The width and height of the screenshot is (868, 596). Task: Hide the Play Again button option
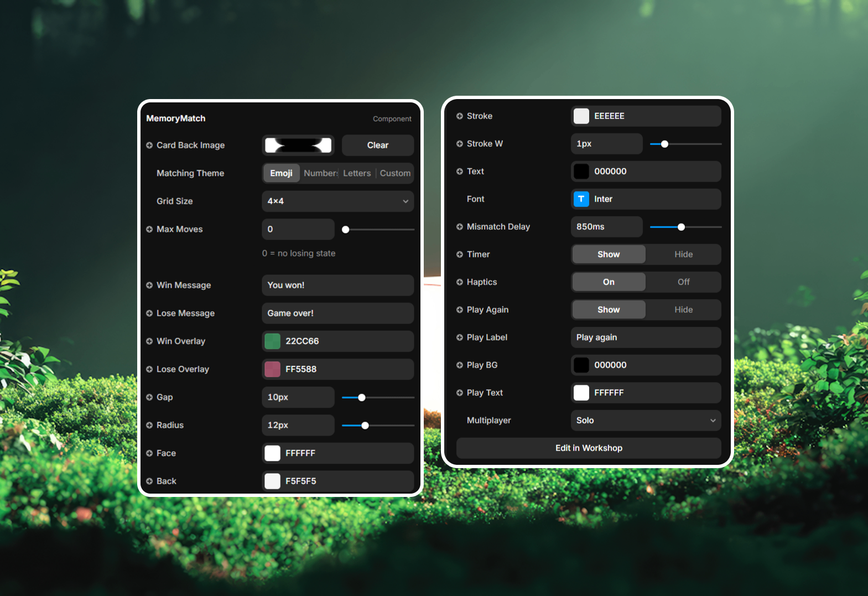(683, 310)
